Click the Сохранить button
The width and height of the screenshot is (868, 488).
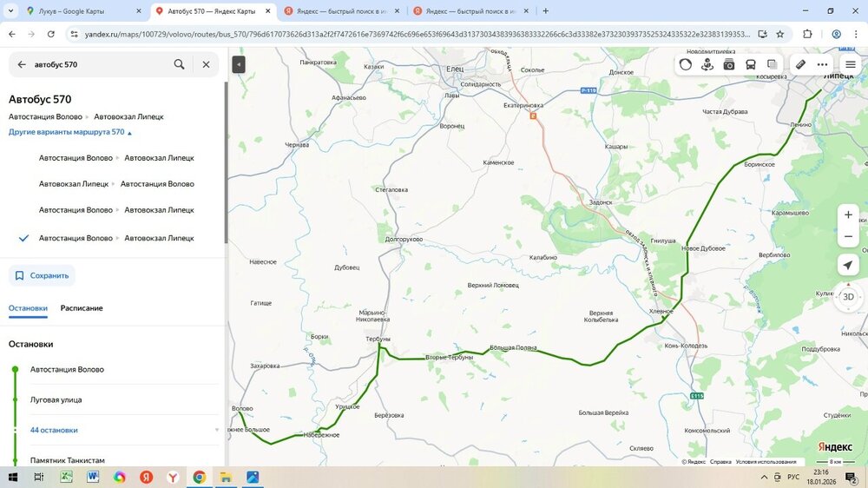(42, 275)
